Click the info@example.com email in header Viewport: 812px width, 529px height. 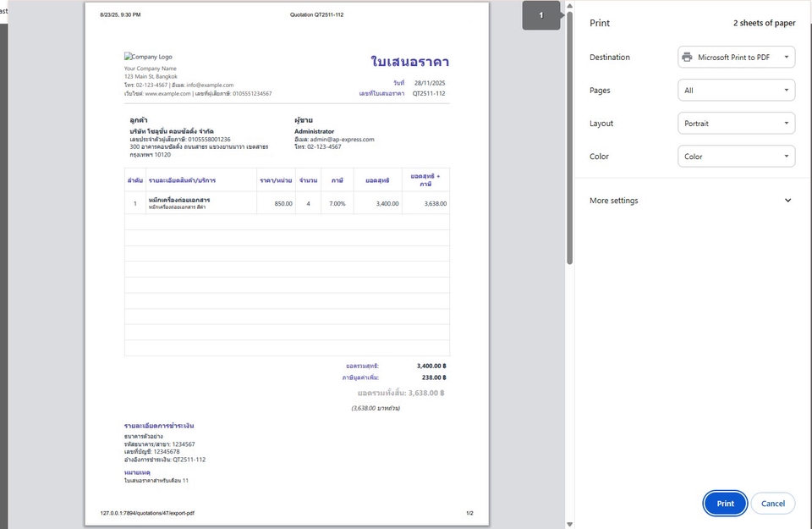(x=209, y=85)
